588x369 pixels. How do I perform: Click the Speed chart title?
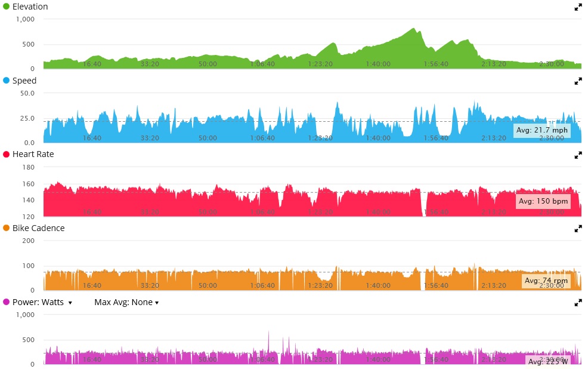coord(24,81)
